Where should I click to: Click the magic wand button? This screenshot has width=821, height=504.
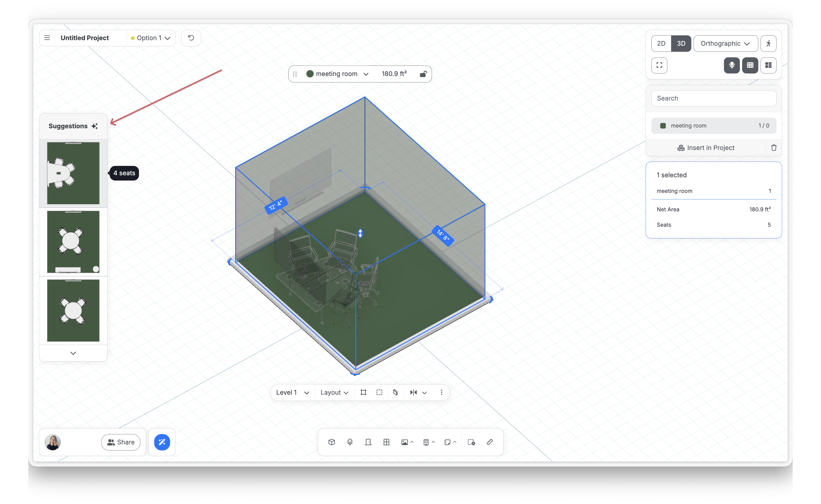pyautogui.click(x=162, y=442)
